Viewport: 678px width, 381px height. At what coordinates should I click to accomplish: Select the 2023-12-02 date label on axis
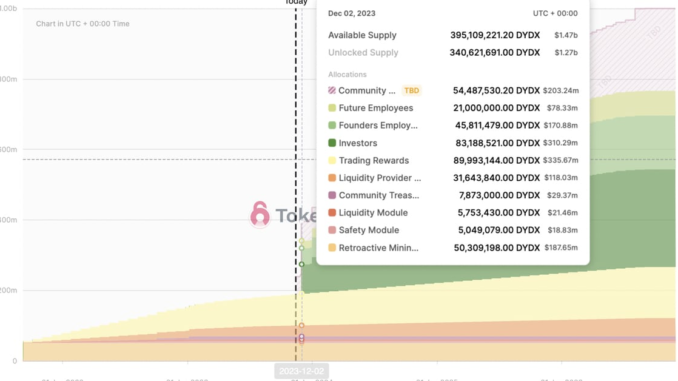point(301,371)
